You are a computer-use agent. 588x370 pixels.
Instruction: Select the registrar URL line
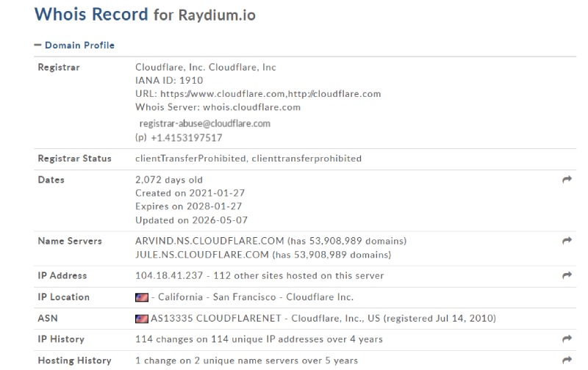tap(258, 94)
